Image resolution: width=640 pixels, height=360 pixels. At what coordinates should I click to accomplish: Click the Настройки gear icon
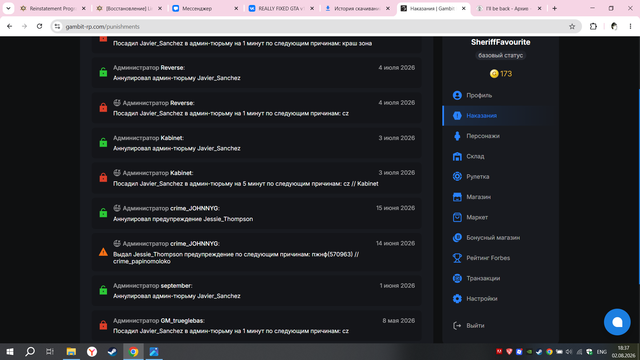coord(457,299)
